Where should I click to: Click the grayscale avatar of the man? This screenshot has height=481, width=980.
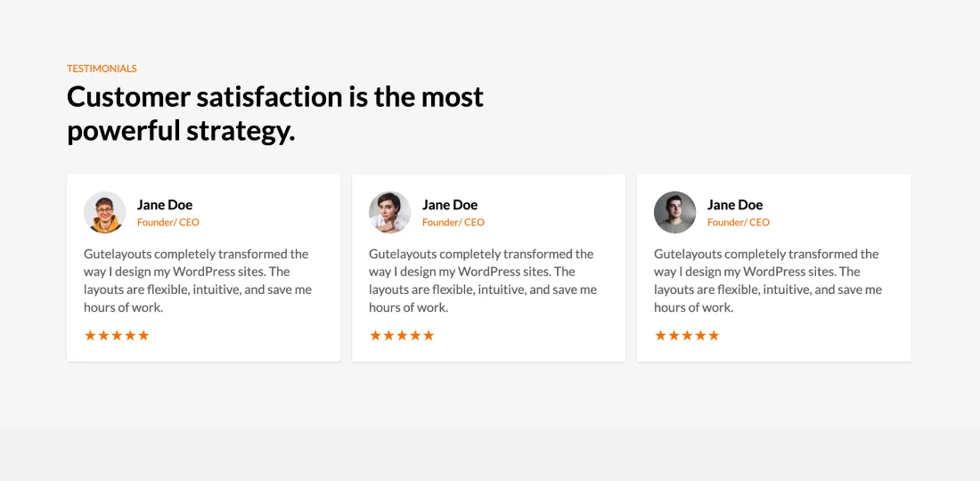(x=674, y=213)
